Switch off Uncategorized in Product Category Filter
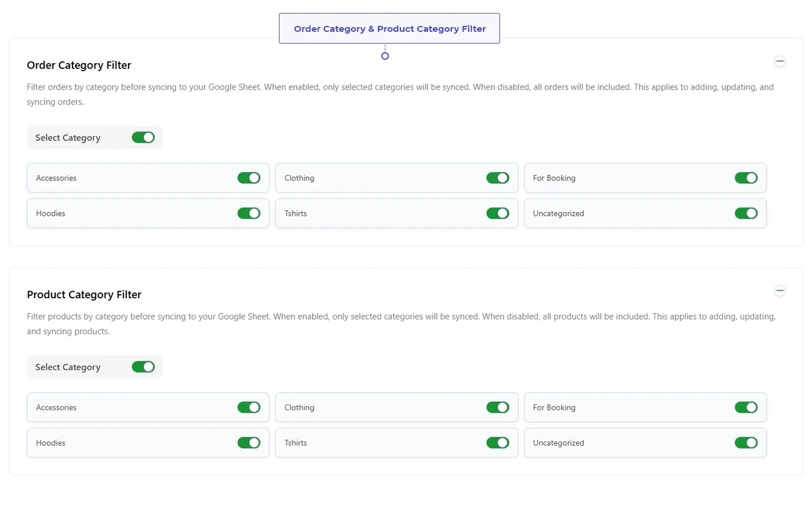The height and width of the screenshot is (527, 812). coord(746,443)
